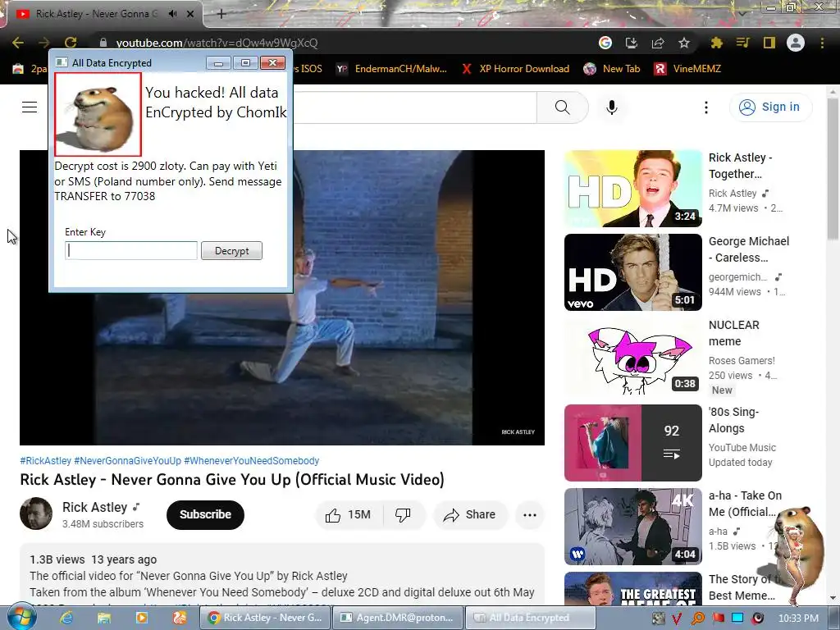Click the magnifier tray icon

tap(697, 619)
